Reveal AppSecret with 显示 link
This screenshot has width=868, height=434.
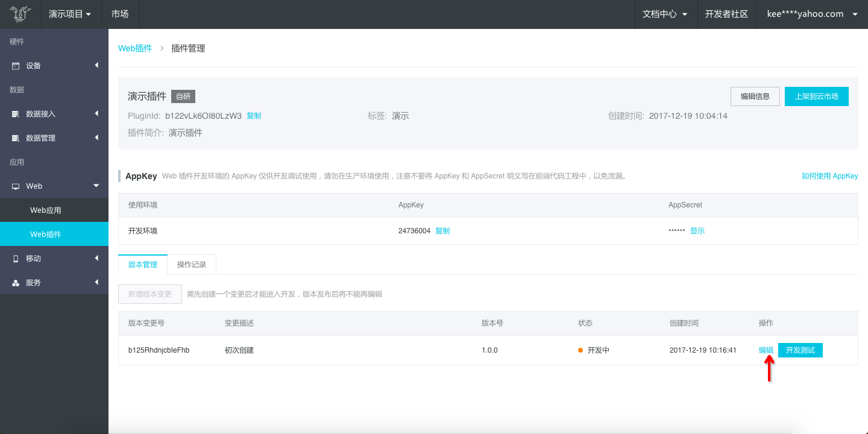697,231
